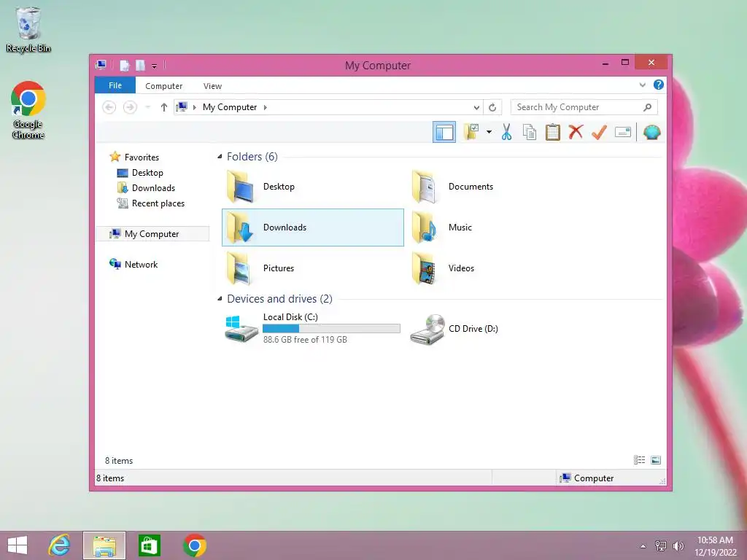
Task: Click the taskbar clock showing 10:58 AM
Action: [x=715, y=546]
